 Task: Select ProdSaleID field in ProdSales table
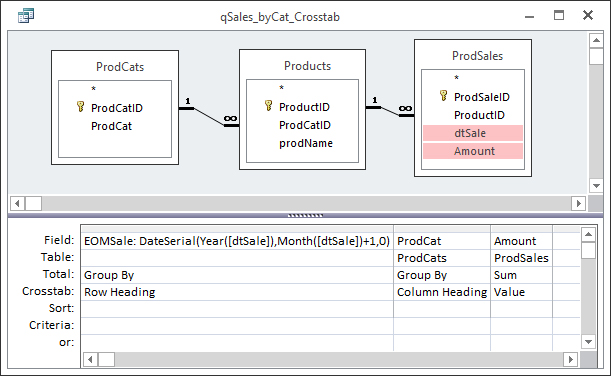tap(482, 97)
